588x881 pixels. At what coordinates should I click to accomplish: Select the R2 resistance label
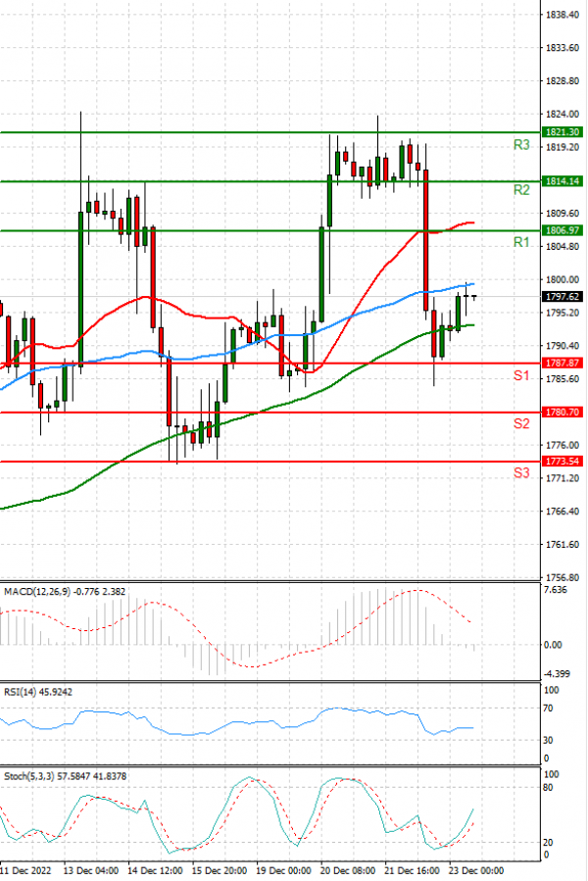(521, 190)
